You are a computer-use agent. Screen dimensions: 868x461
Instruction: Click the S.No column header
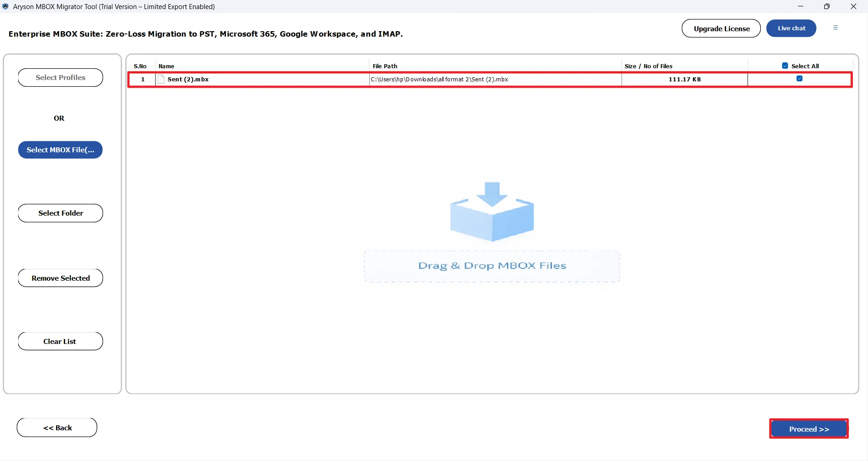140,66
